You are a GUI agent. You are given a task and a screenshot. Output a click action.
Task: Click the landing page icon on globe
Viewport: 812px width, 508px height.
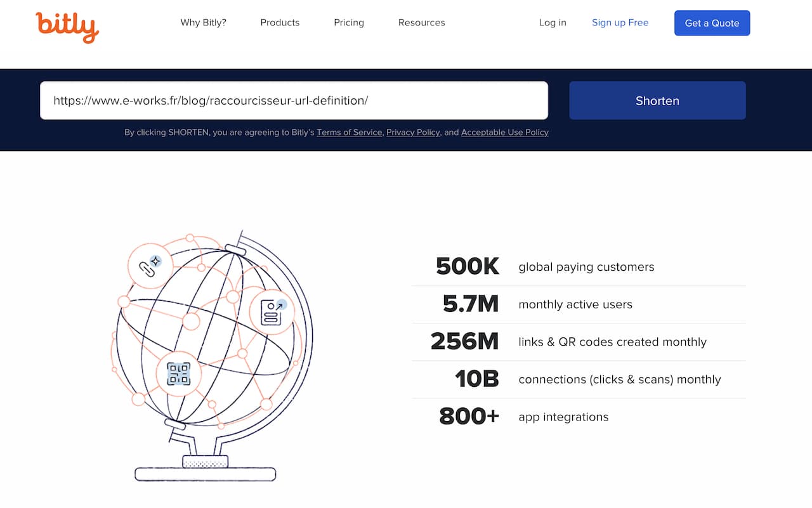coord(272,311)
